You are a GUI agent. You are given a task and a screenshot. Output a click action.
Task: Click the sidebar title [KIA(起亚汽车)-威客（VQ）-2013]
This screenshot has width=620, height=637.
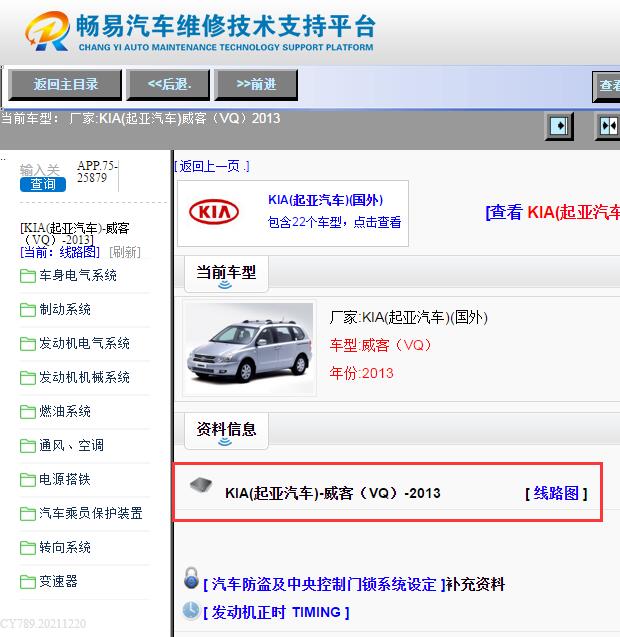pyautogui.click(x=75, y=234)
